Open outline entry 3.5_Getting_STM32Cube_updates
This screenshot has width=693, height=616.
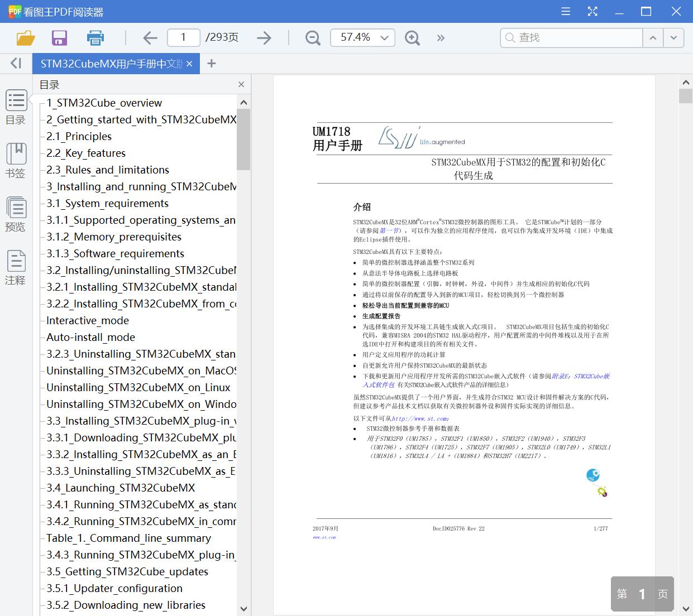pyautogui.click(x=127, y=571)
